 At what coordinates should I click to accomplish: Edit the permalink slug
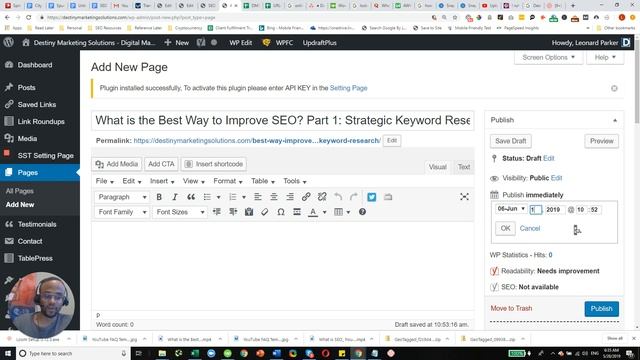[392, 140]
